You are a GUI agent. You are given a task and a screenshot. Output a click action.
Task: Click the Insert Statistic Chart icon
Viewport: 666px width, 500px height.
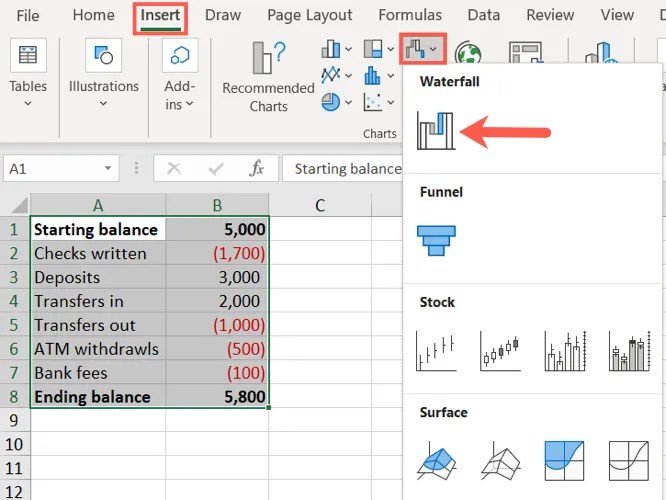tap(373, 76)
